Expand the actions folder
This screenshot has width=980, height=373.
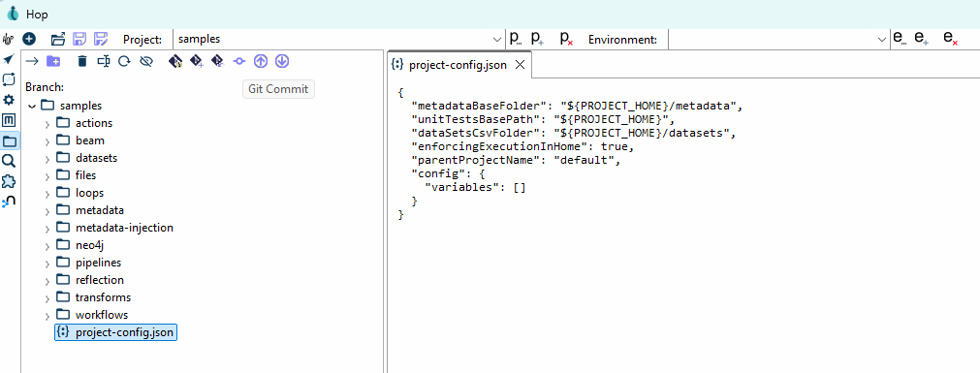point(47,124)
